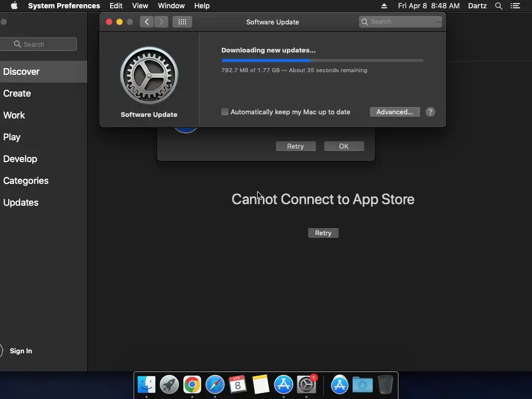Open the Window menu
This screenshot has width=532, height=399.
[x=171, y=6]
